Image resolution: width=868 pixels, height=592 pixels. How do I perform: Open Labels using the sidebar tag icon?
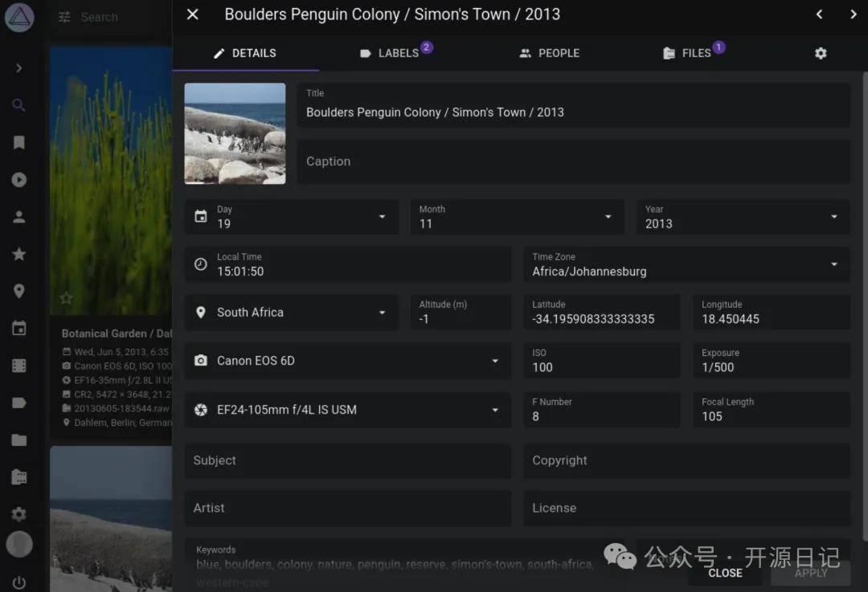(19, 403)
